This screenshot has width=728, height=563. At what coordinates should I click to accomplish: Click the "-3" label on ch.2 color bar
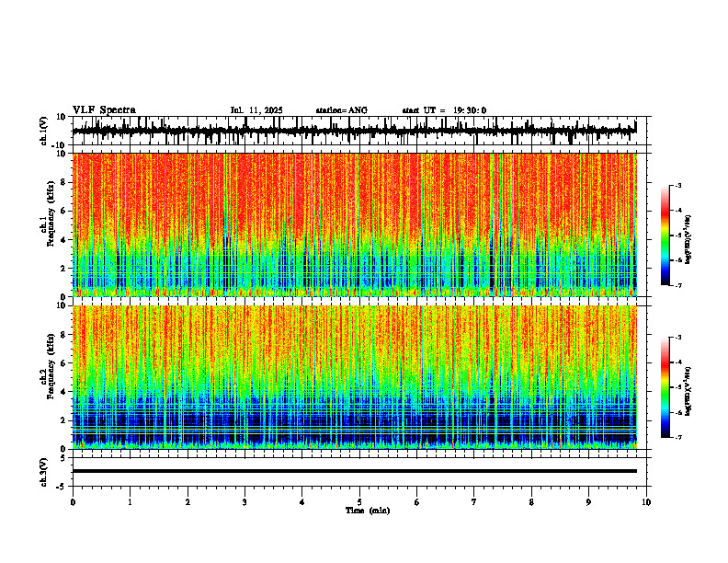pyautogui.click(x=677, y=338)
